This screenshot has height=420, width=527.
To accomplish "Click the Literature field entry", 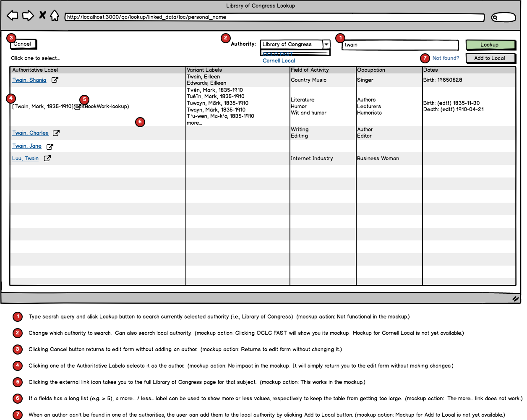I will (303, 100).
